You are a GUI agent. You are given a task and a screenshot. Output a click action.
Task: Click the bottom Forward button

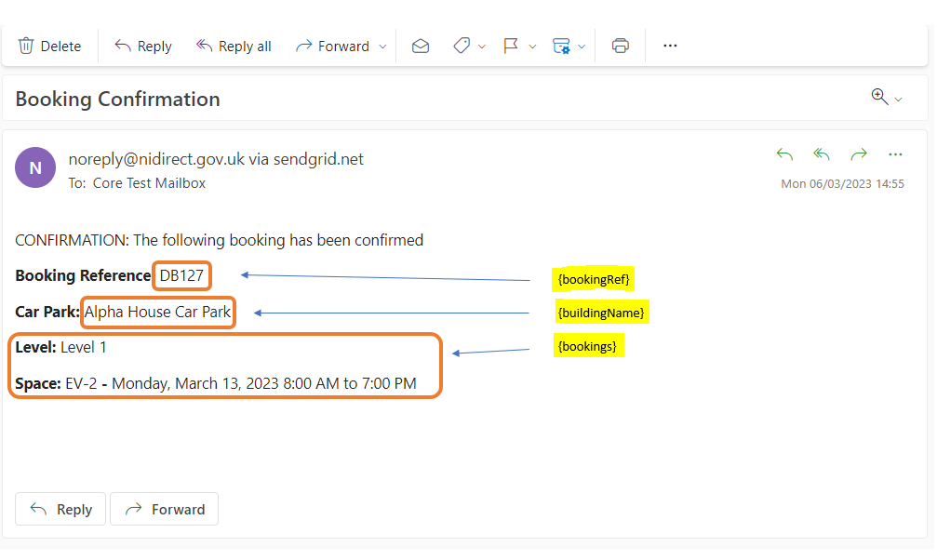[165, 509]
